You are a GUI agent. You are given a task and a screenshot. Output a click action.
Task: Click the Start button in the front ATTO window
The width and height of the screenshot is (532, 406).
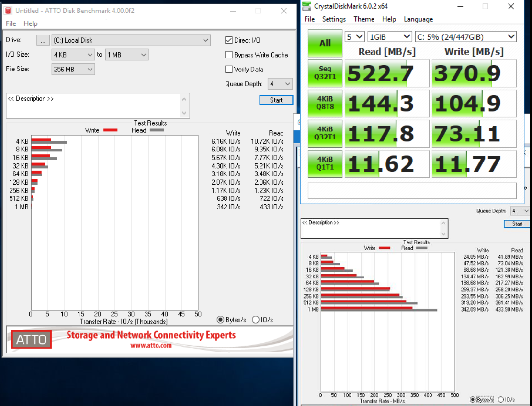pos(276,100)
